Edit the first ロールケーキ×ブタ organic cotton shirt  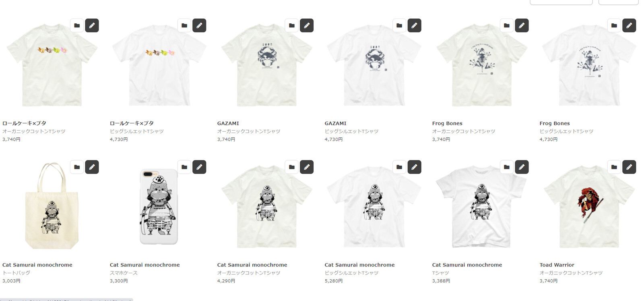(x=92, y=25)
